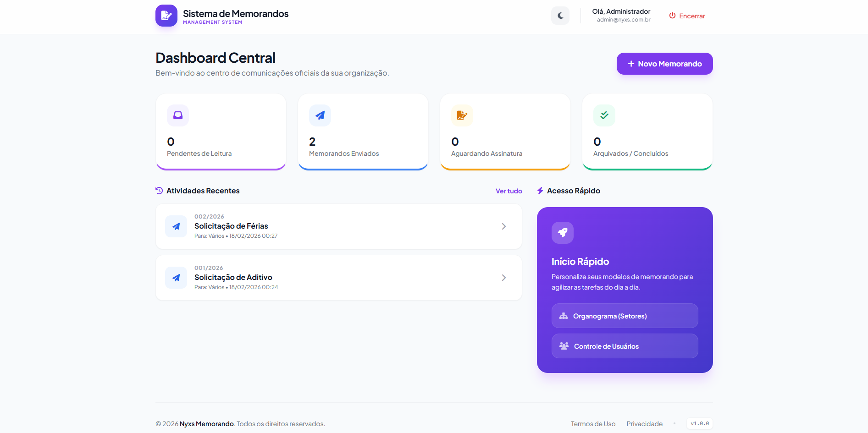Click the Aguardando Assinatura signature icon
The image size is (868, 433).
pyautogui.click(x=462, y=115)
